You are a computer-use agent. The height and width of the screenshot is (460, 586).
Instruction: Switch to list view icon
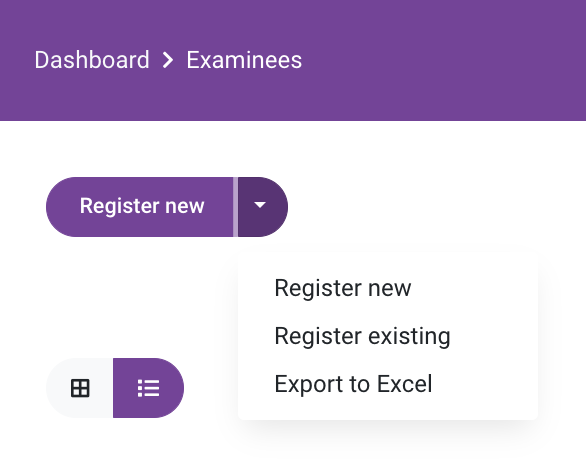point(148,388)
